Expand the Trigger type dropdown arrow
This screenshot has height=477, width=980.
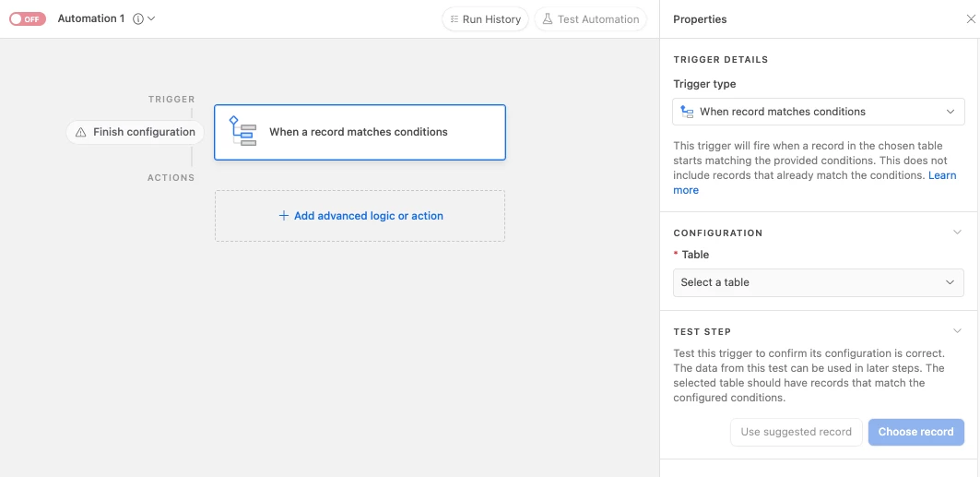point(951,112)
